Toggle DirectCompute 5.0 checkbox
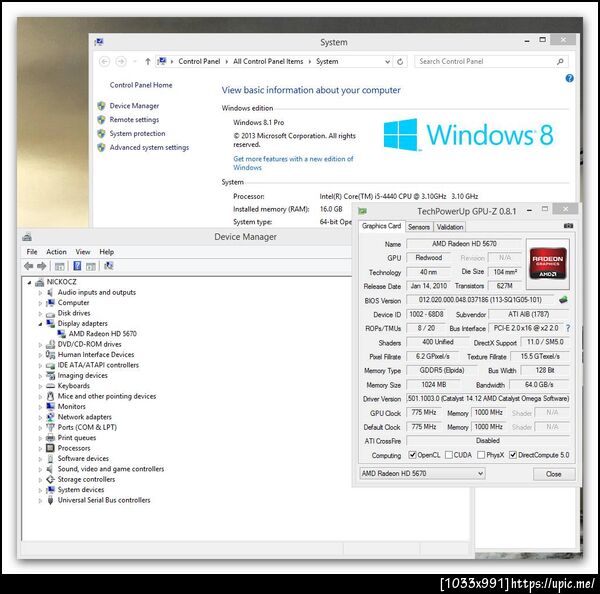 (513, 455)
